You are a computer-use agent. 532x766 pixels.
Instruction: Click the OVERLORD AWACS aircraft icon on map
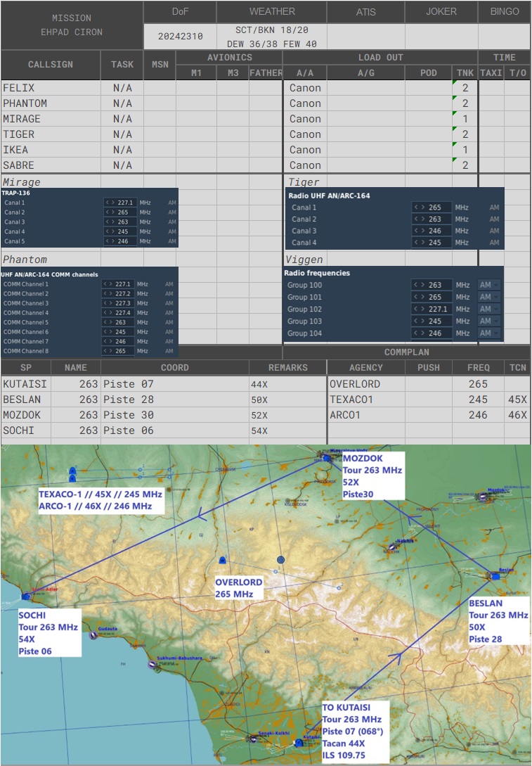coord(223,561)
